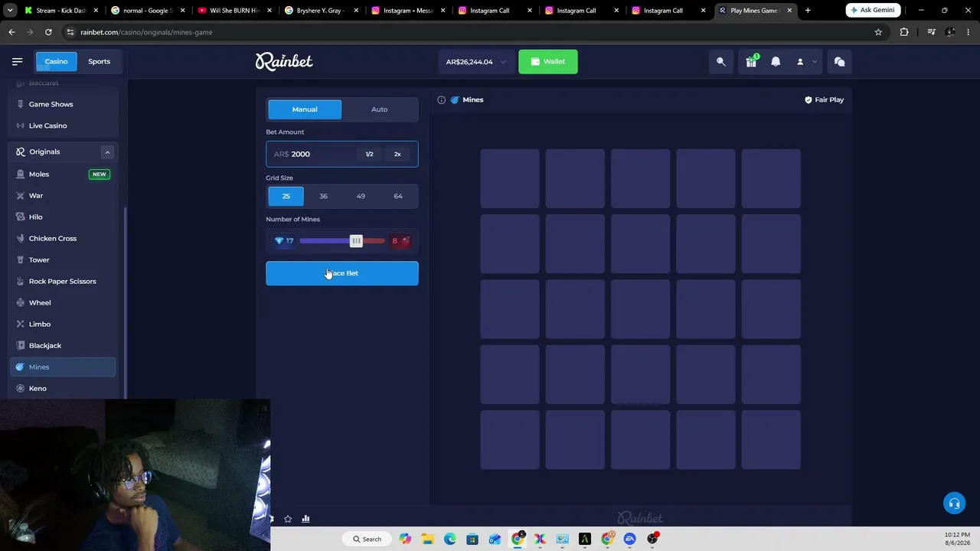Switch to the Google search tab
The width and height of the screenshot is (980, 551).
[x=148, y=10]
